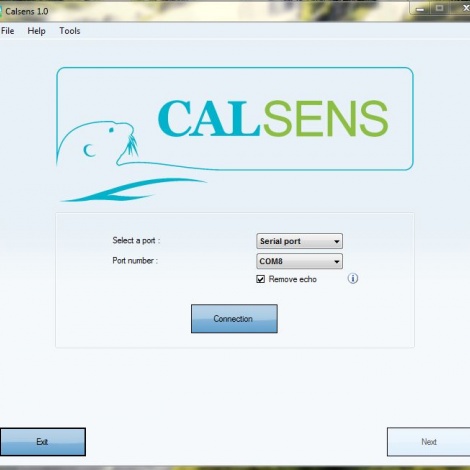Click the Exit button
Screen dimensions: 470x470
click(x=42, y=442)
